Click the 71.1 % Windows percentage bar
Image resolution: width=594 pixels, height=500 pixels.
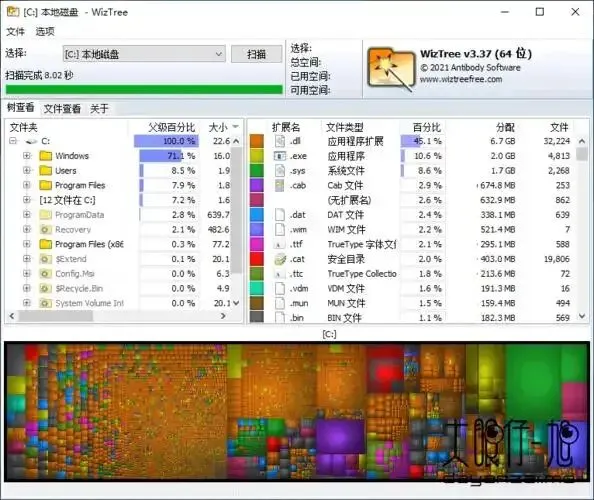point(169,156)
